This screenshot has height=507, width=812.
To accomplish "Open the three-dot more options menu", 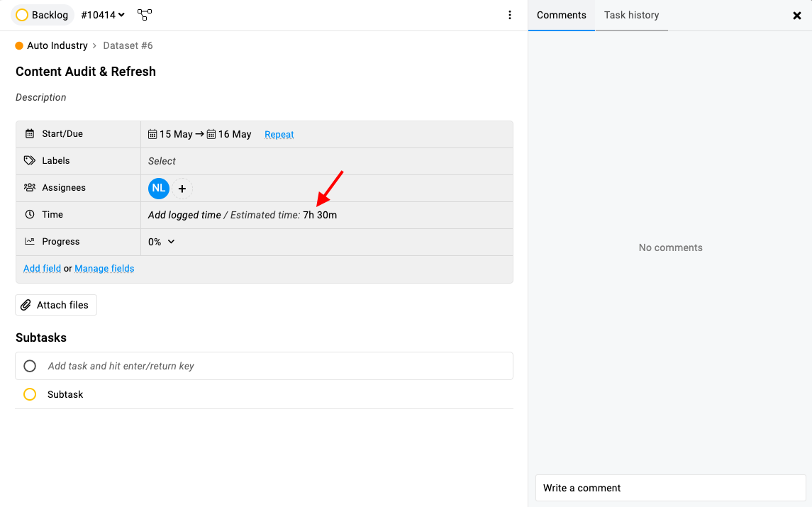I will point(510,15).
